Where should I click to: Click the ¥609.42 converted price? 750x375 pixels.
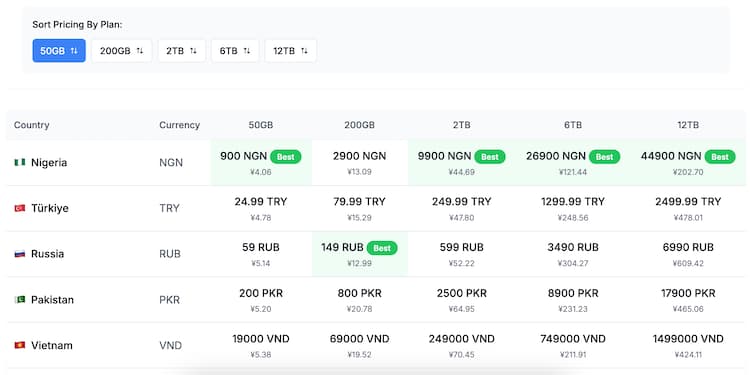(x=688, y=264)
